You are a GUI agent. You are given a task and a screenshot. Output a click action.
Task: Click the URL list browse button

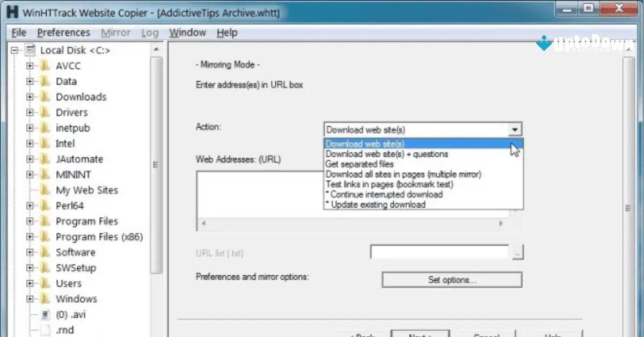tap(518, 252)
